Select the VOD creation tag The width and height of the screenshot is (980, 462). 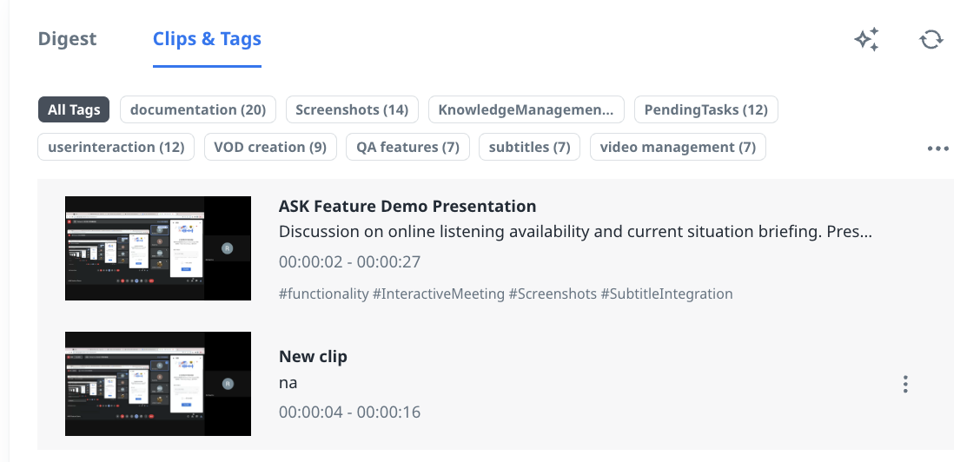(x=270, y=147)
